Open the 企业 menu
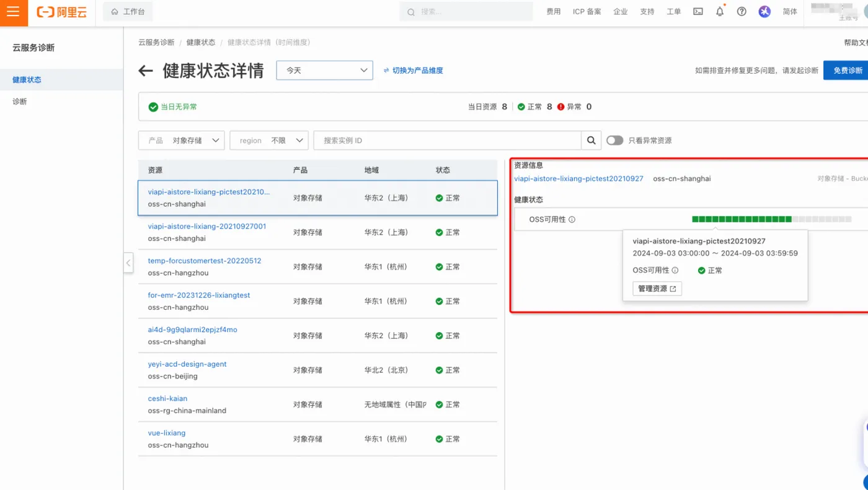The height and width of the screenshot is (490, 868). [x=620, y=12]
